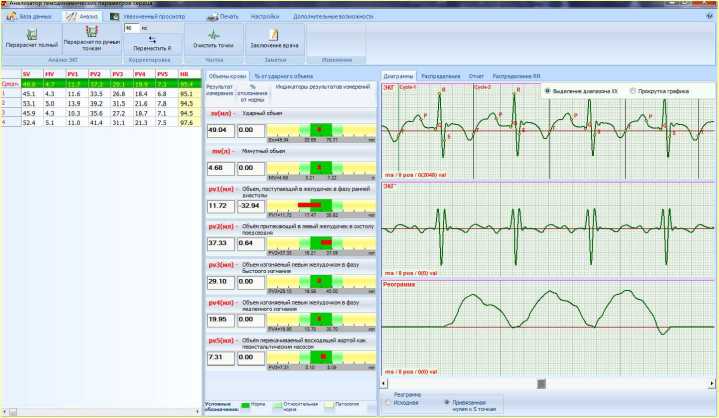Click the horizontal scrollbar thumb under graphs
Viewport: 719px width, 418px height.
click(x=541, y=383)
